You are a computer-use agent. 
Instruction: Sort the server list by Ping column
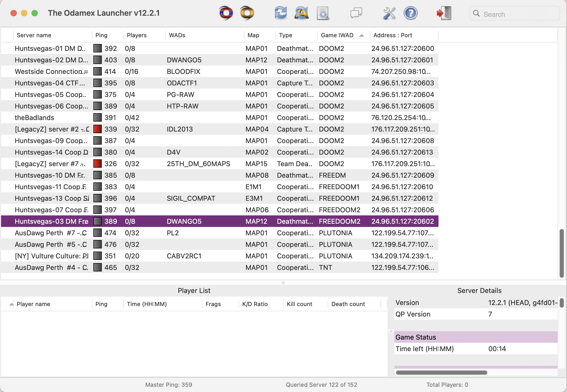[x=108, y=35]
